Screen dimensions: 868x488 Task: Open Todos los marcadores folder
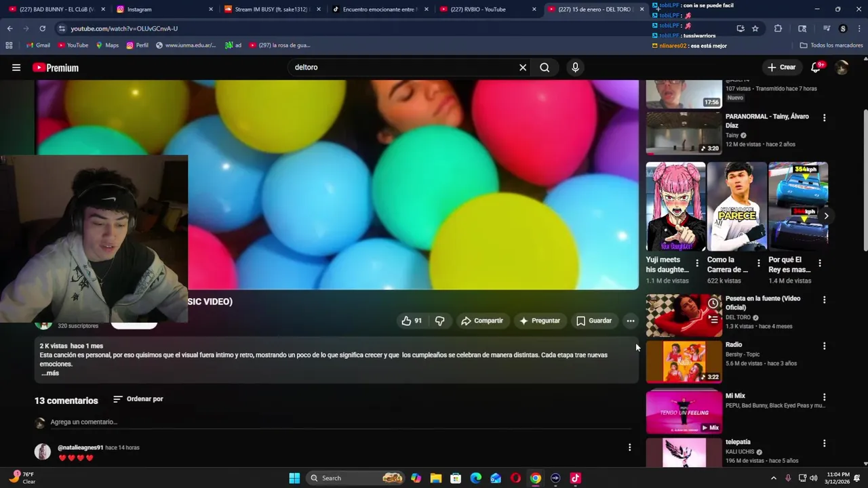831,45
